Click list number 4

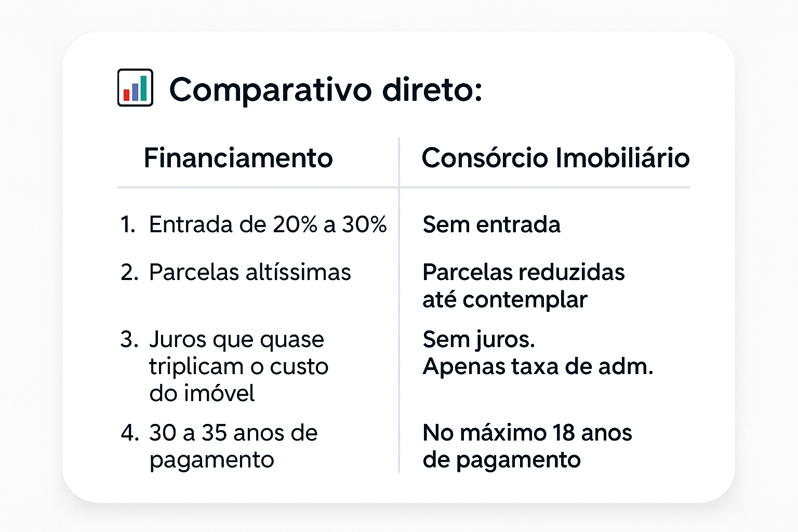[129, 433]
